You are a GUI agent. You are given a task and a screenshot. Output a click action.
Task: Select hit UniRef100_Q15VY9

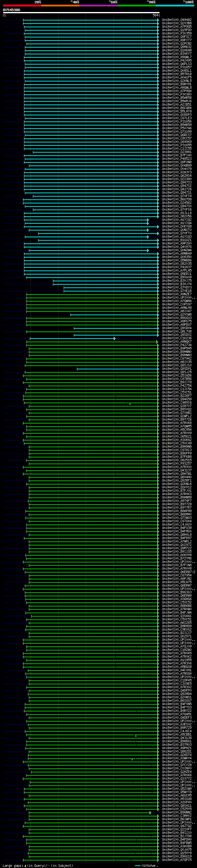(176, 853)
